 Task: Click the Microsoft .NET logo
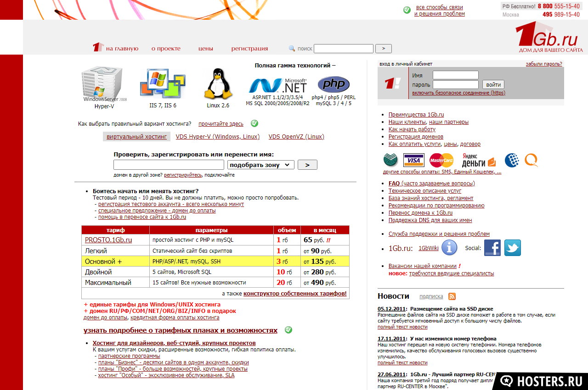(277, 85)
